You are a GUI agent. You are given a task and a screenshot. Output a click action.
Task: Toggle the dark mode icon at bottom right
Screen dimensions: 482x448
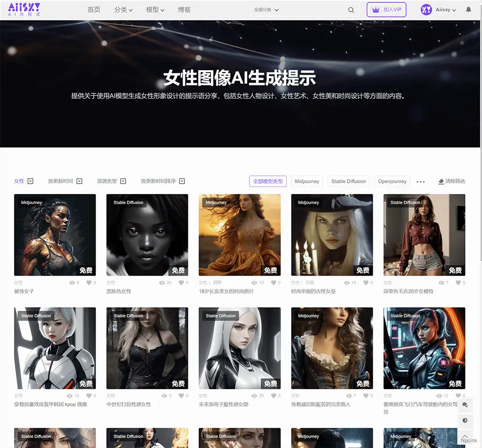[465, 421]
